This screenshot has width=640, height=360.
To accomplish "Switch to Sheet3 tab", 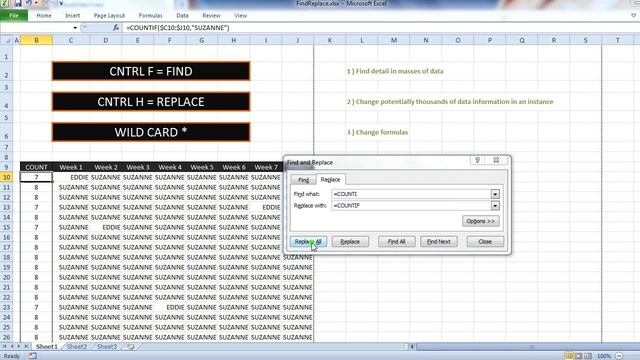I will point(107,347).
